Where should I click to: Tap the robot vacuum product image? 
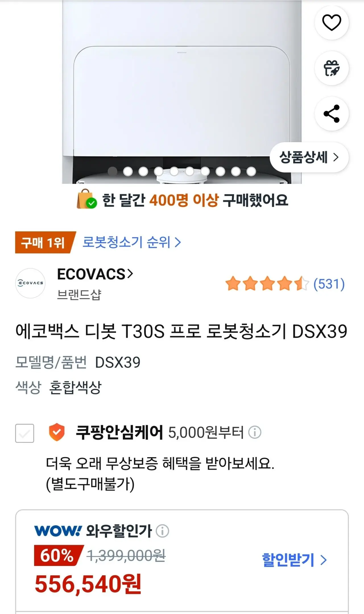[182, 91]
